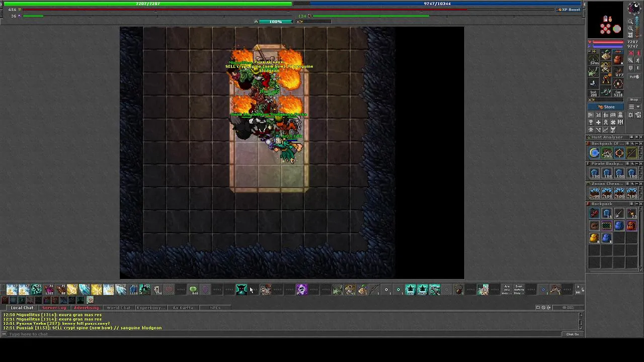Toggle chase opponent running icon
Image resolution: width=644 pixels, height=362 pixels.
(x=638, y=60)
